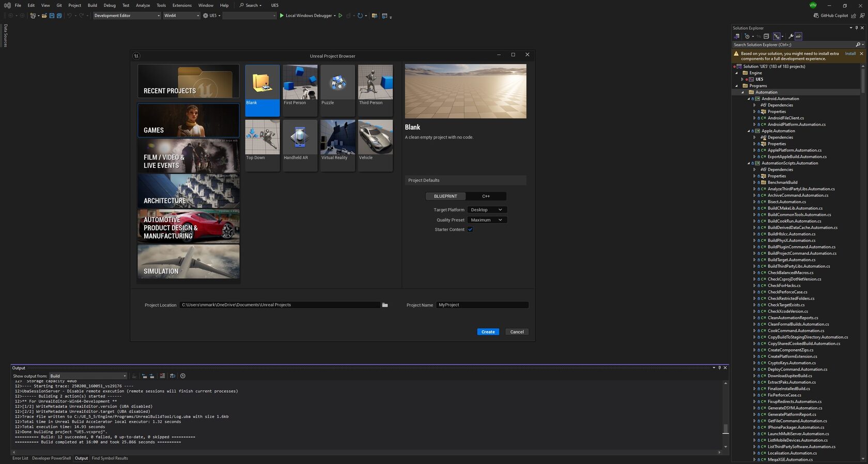868x464 pixels.
Task: Click the Switch Views icon in Solution Explorer
Action: click(x=736, y=36)
